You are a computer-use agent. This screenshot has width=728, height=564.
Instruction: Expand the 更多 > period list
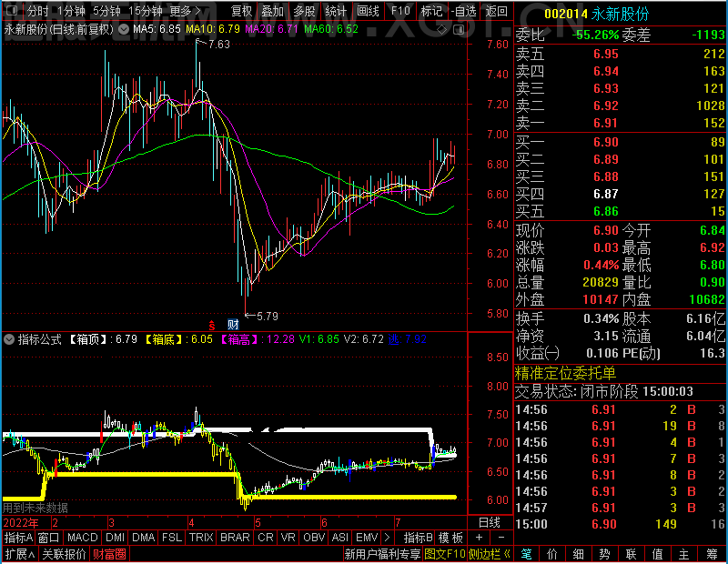(x=186, y=11)
